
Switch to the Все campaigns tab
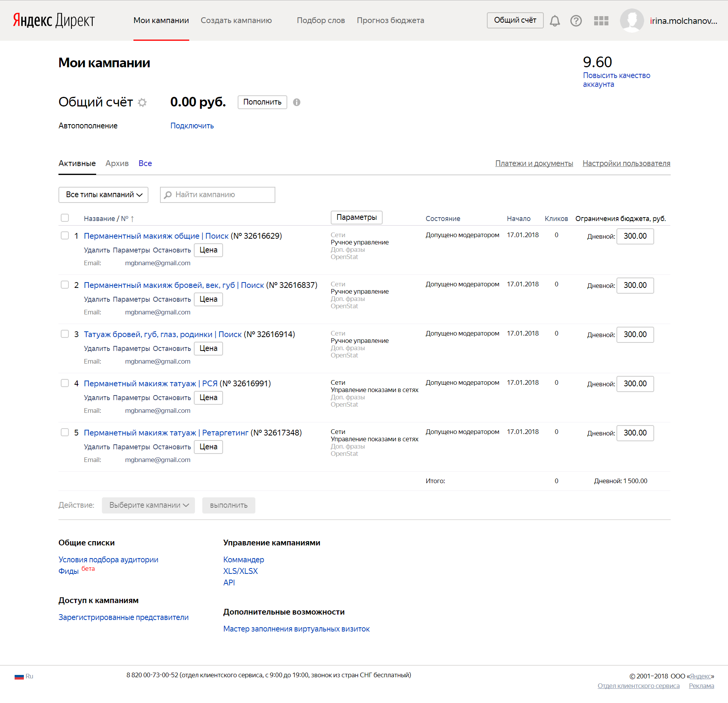[x=145, y=163]
